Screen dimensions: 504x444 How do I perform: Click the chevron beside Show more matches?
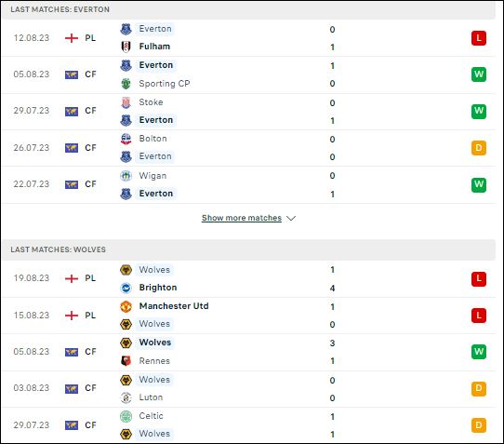pyautogui.click(x=291, y=218)
